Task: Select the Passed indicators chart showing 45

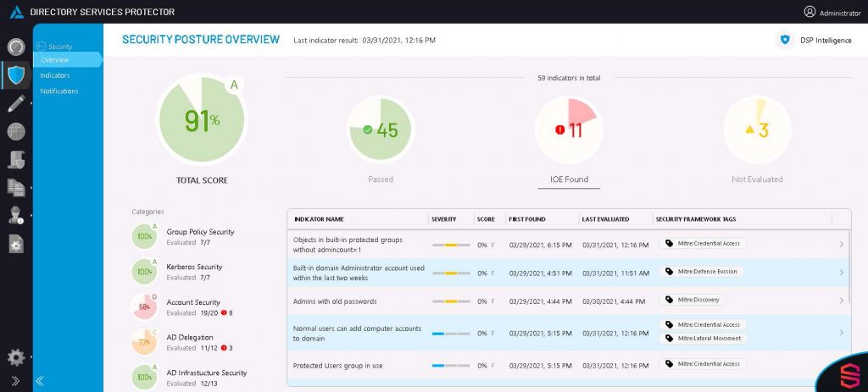Action: 381,130
